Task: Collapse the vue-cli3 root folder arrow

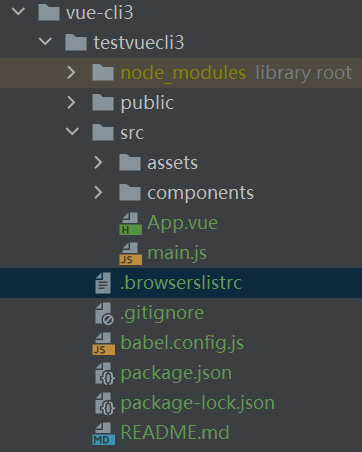Action: [18, 12]
